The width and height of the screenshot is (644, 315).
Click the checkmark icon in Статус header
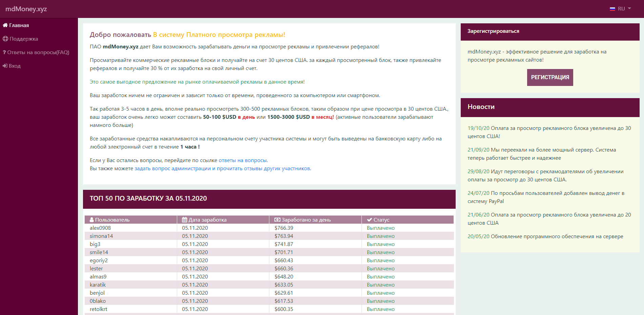(370, 220)
